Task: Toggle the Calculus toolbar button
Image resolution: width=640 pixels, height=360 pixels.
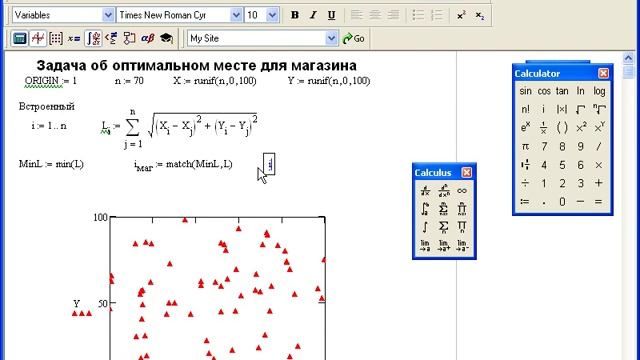Action: coord(93,38)
